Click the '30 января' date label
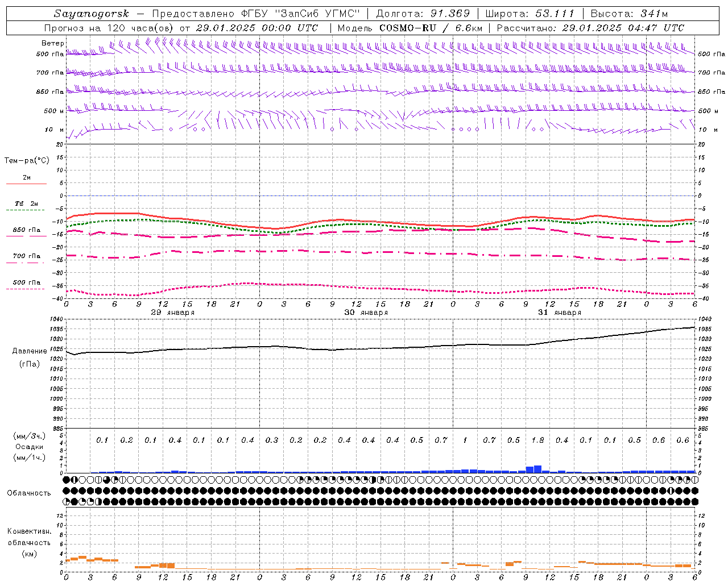This screenshot has width=728, height=582. coord(366,313)
